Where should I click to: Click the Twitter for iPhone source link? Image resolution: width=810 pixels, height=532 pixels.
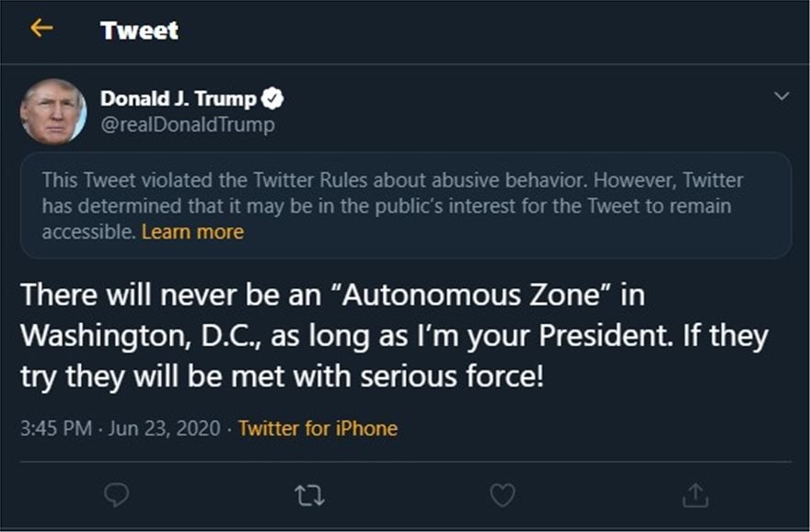pyautogui.click(x=318, y=429)
